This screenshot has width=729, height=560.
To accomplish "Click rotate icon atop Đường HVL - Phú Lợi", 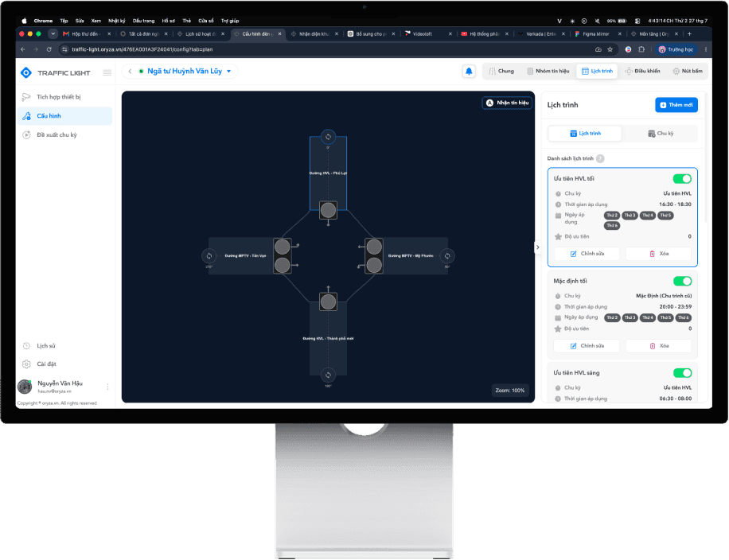I will point(328,137).
